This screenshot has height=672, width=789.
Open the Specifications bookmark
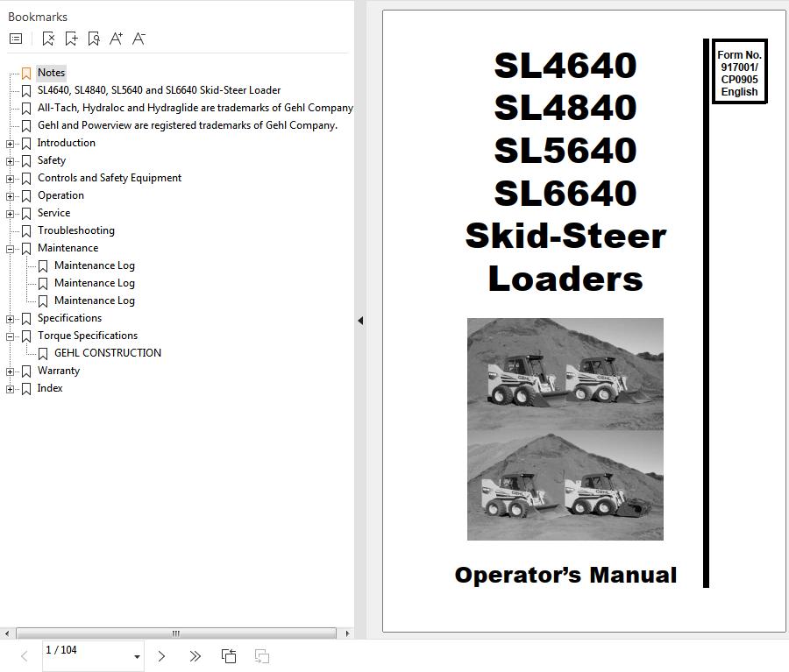(69, 318)
